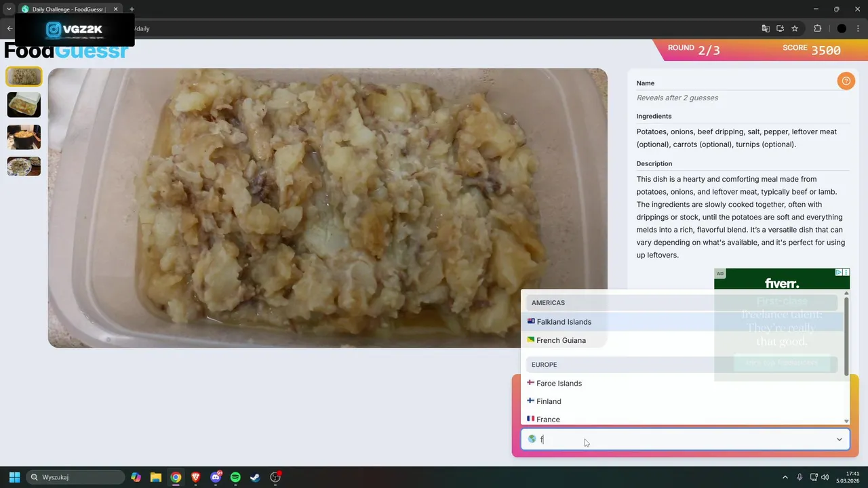Image resolution: width=868 pixels, height=488 pixels.
Task: Open the taskbar app with red notification dot
Action: pos(275,477)
